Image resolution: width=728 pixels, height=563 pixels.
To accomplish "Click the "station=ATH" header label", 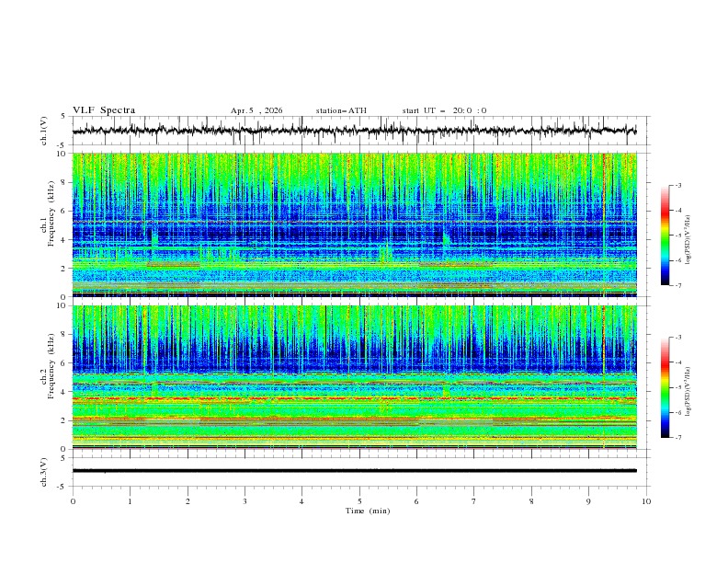I will pyautogui.click(x=341, y=110).
